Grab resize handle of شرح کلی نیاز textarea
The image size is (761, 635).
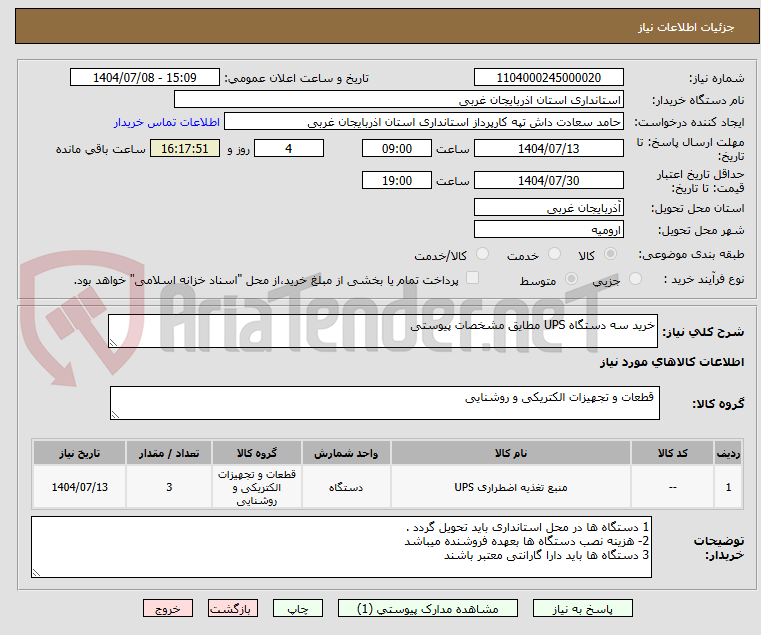[113, 343]
